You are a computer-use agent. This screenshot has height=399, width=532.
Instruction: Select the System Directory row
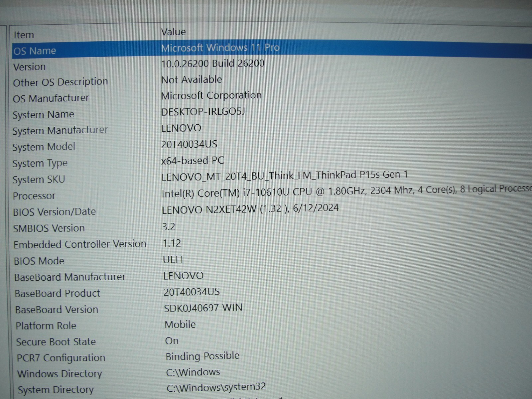pyautogui.click(x=56, y=390)
